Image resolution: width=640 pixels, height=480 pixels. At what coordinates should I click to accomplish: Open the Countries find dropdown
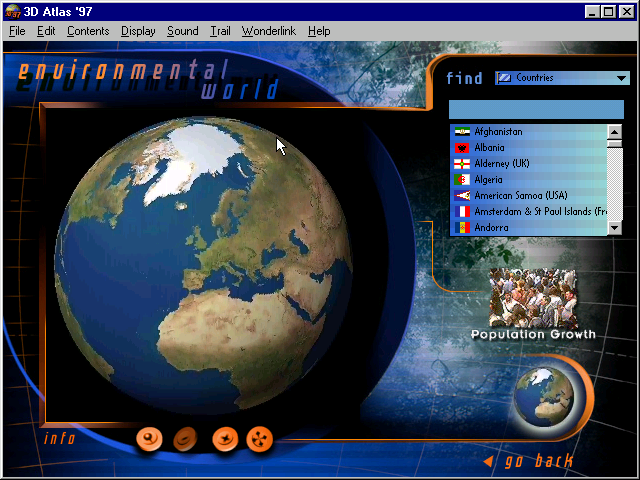click(x=562, y=78)
